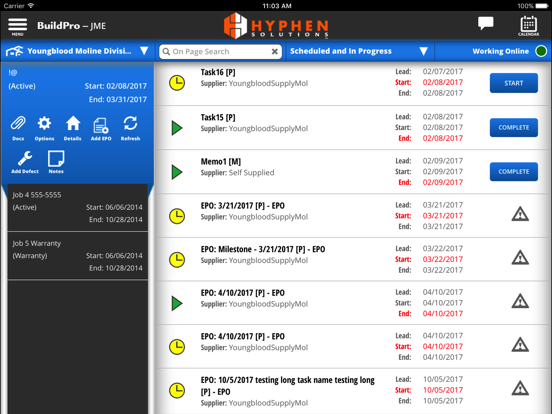Open the hamburger Menu icon
This screenshot has width=552, height=414.
click(17, 26)
